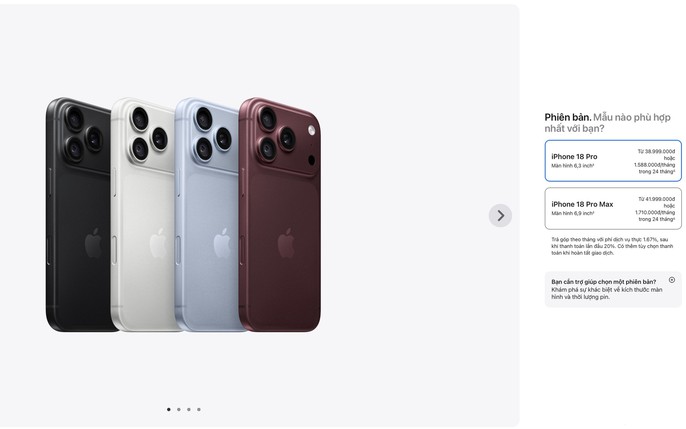Click the white iPhone image

(x=143, y=214)
